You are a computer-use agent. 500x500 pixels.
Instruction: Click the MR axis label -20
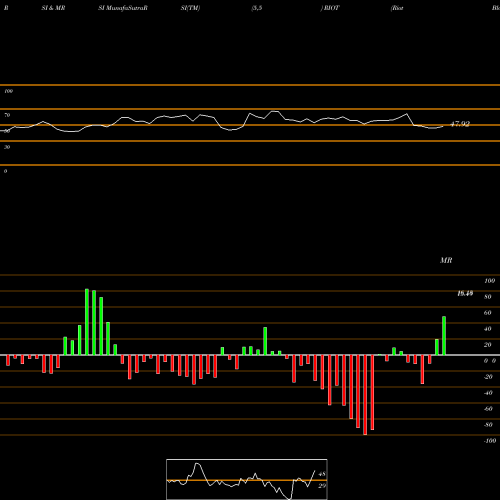pyautogui.click(x=488, y=377)
